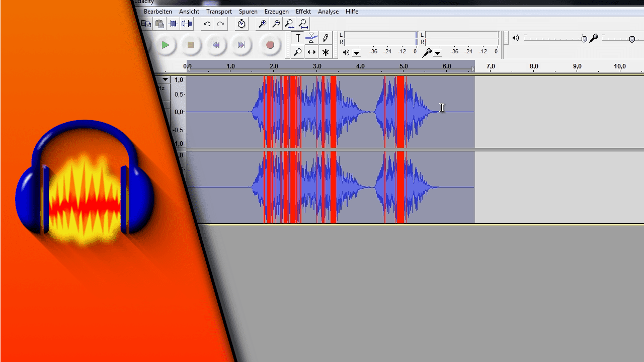644x362 pixels.
Task: Select the Envelope tool
Action: coord(311,38)
